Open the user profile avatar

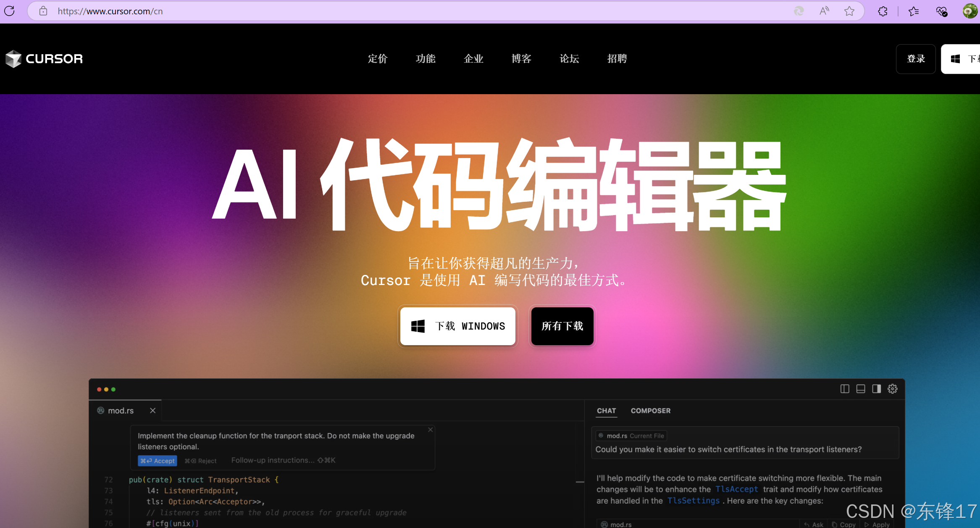pyautogui.click(x=970, y=11)
